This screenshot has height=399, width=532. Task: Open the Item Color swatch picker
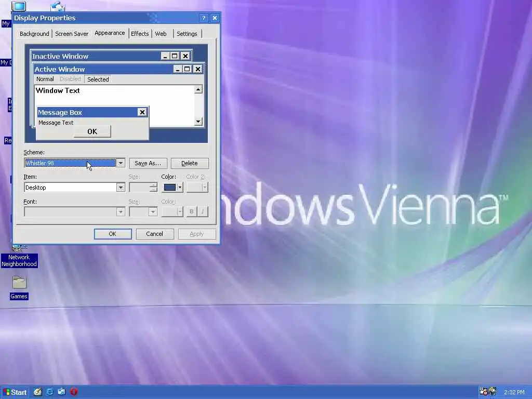(172, 187)
